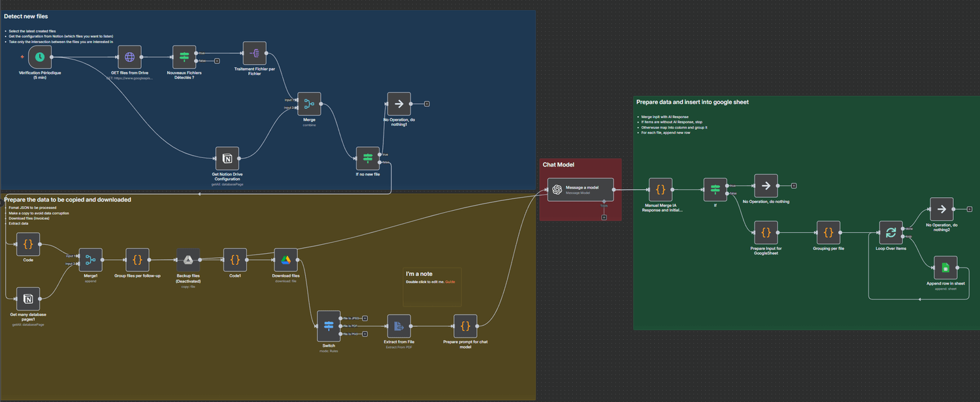Select the Get Notion Drive Configuration node

(x=227, y=159)
